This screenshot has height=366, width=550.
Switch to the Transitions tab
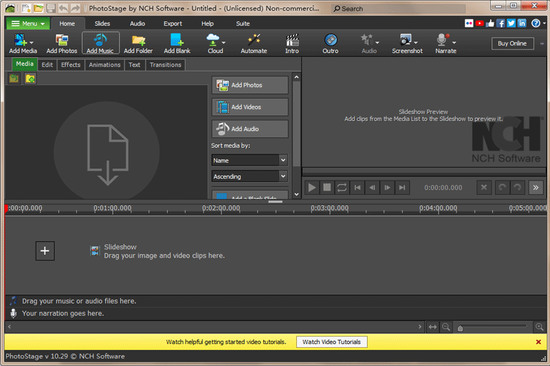(x=166, y=65)
